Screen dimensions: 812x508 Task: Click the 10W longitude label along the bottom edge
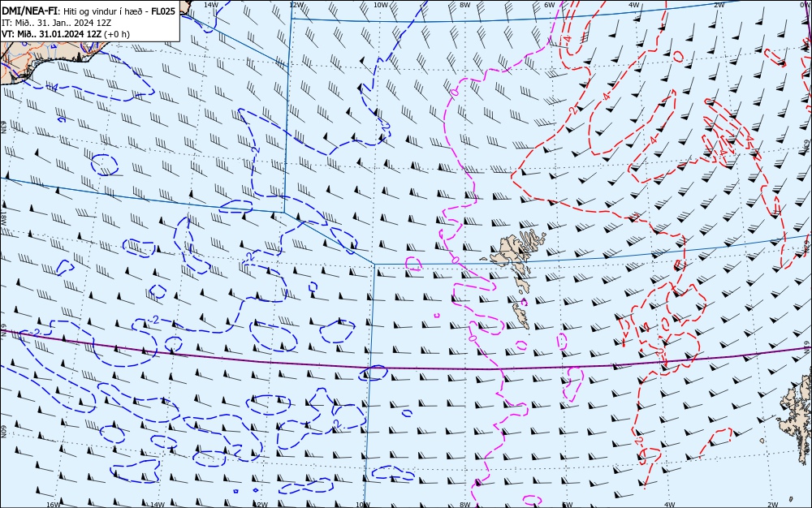point(363,505)
